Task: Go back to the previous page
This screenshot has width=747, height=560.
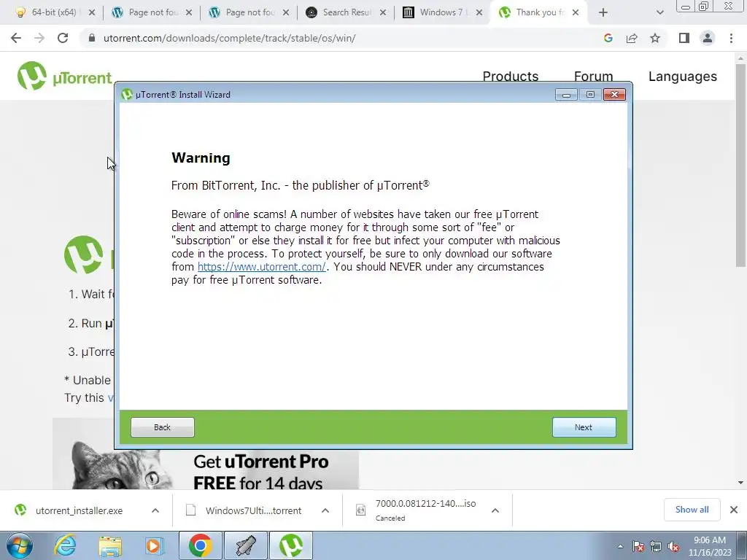Action: (16, 38)
